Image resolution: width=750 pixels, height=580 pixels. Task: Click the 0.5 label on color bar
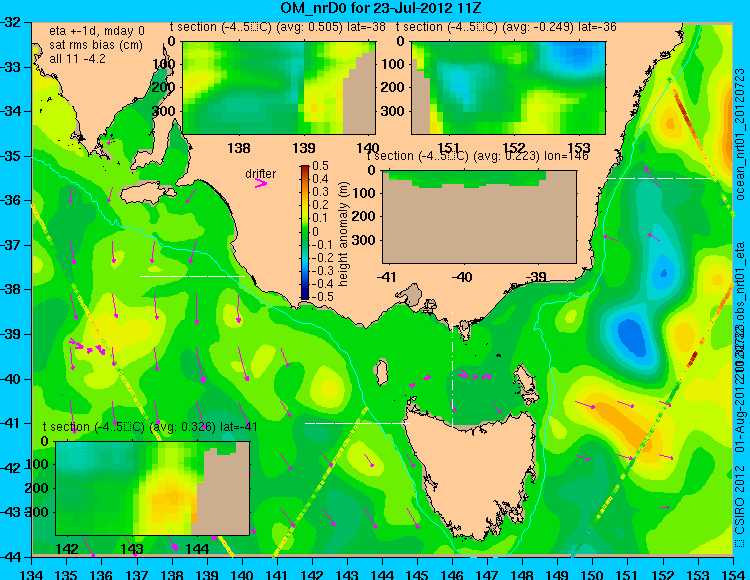coord(320,166)
